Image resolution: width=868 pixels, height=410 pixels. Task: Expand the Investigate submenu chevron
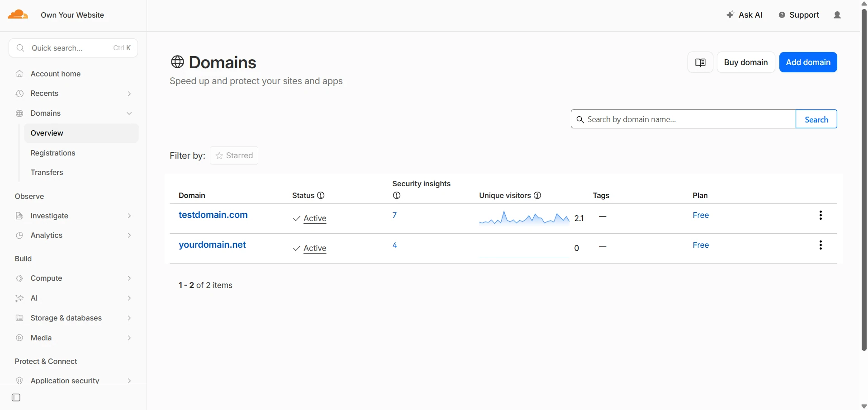pos(129,216)
